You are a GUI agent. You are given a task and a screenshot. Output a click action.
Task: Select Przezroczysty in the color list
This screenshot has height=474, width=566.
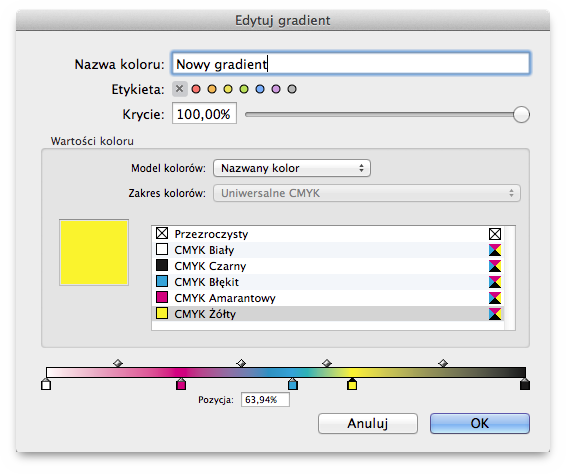(x=328, y=234)
